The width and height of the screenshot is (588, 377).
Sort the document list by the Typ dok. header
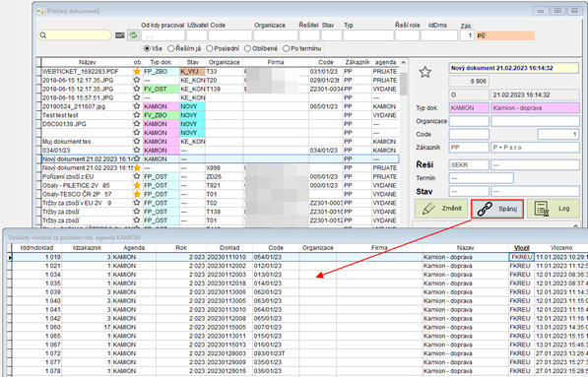point(161,62)
